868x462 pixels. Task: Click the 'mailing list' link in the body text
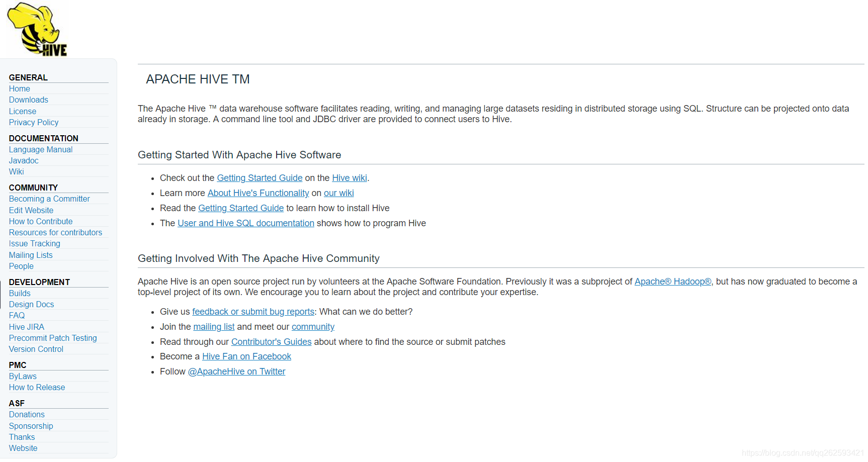[214, 327]
